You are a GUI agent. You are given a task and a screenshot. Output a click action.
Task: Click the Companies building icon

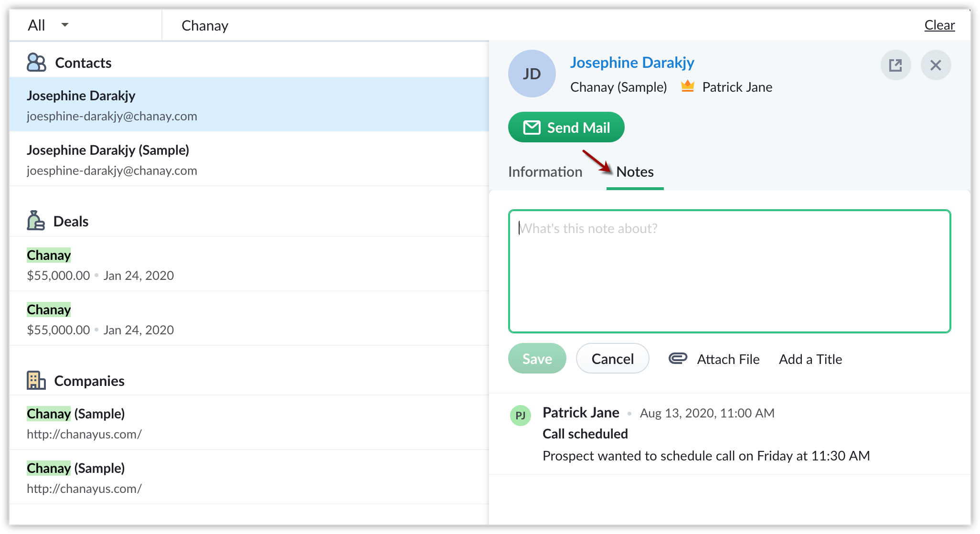36,381
